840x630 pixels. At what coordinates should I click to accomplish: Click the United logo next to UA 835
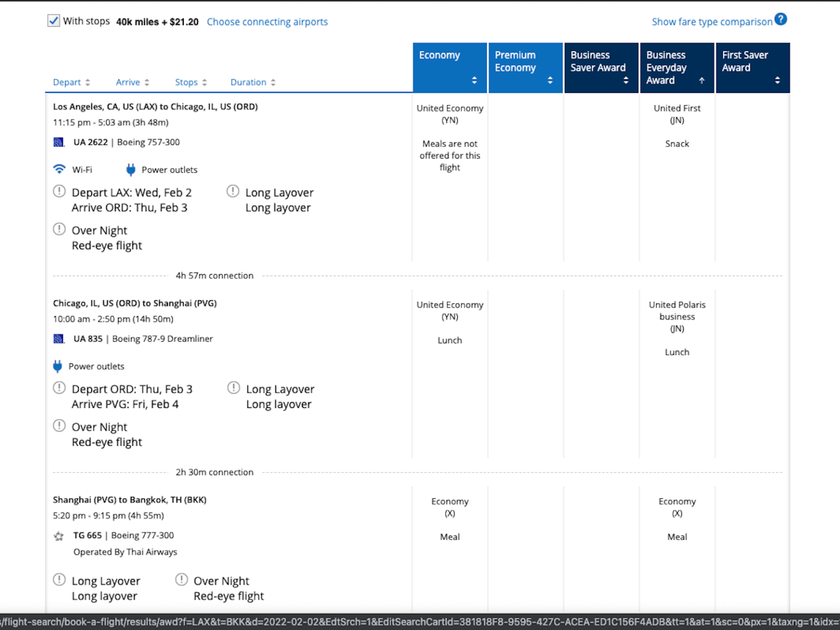pos(59,339)
